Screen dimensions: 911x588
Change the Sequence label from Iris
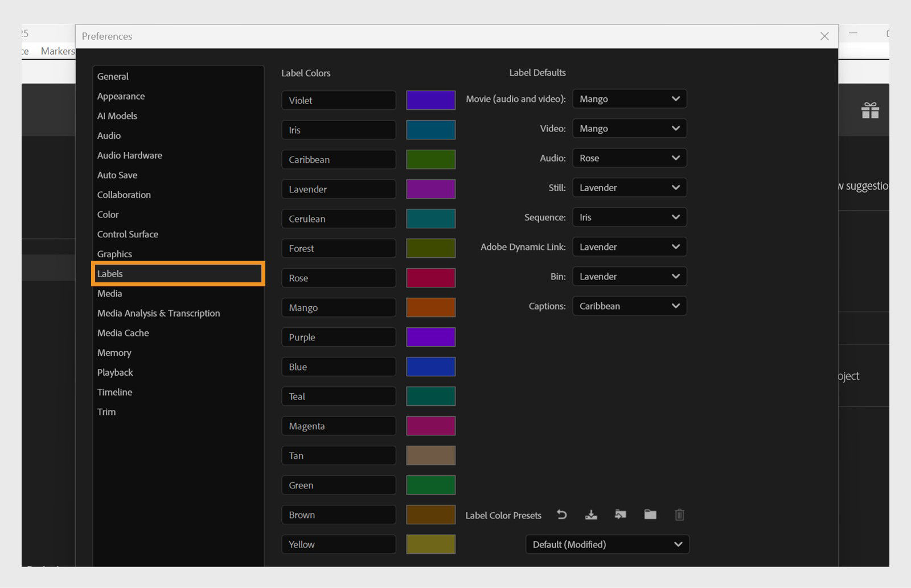click(x=630, y=217)
